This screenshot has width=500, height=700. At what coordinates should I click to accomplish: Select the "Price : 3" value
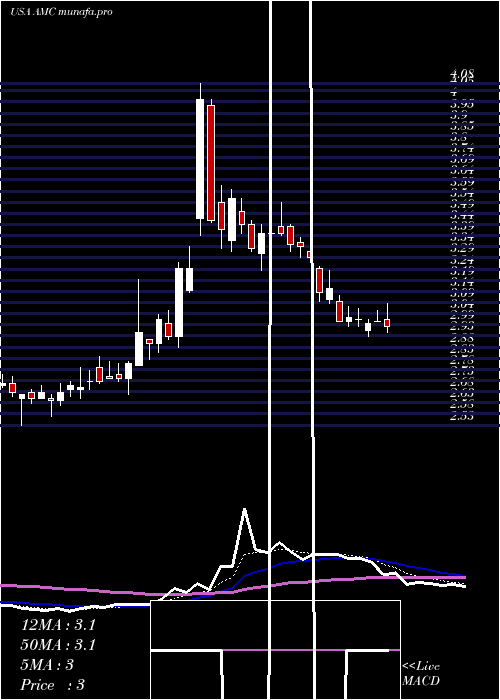53,685
